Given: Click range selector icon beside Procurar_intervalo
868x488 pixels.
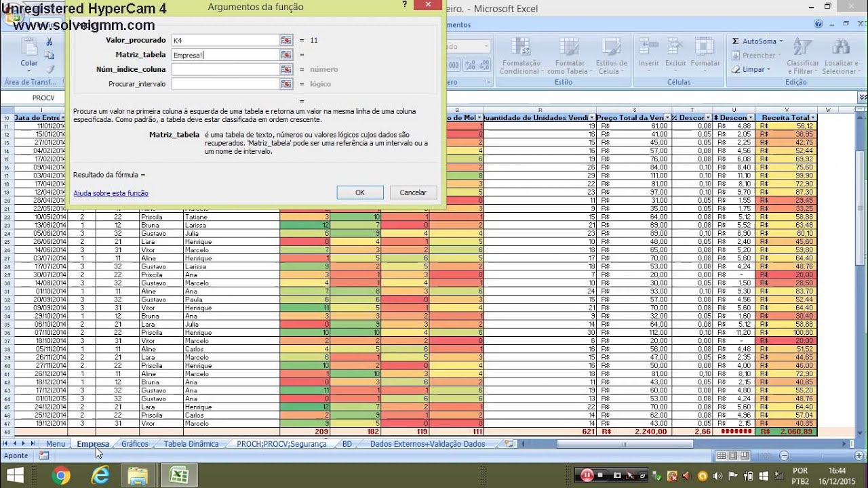Looking at the screenshot, I should click(286, 84).
